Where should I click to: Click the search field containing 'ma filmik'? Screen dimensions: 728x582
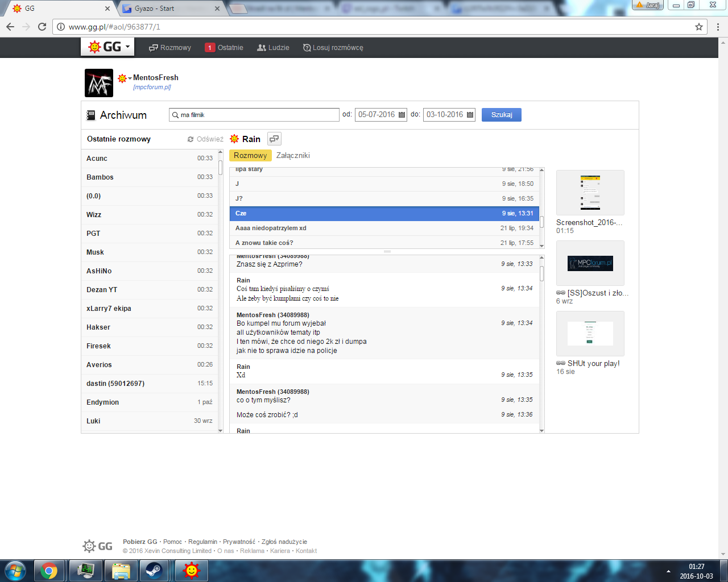(254, 115)
